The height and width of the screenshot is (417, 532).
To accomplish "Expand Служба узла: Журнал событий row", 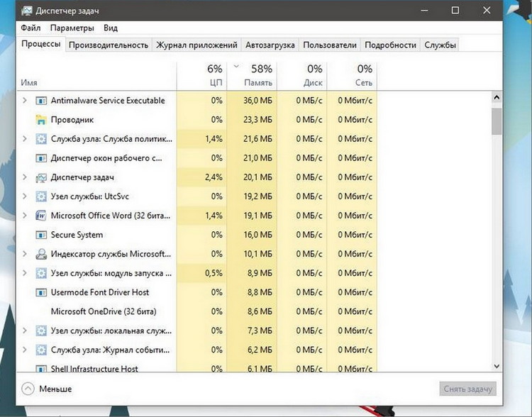I will pos(24,350).
